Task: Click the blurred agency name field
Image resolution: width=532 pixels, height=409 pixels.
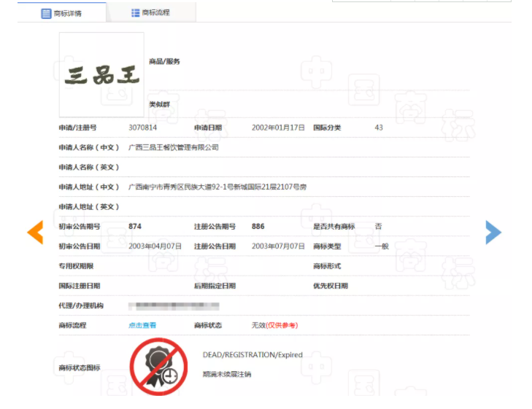Action: [x=173, y=305]
